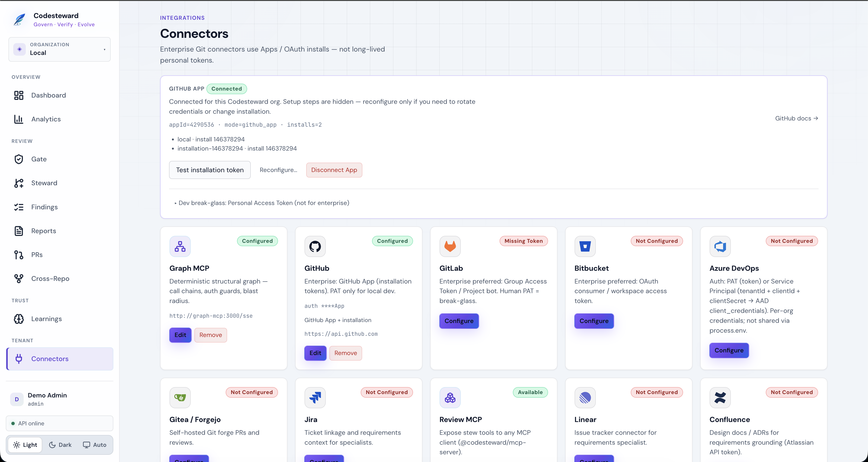This screenshot has width=868, height=462.
Task: Click the Connected badge for GitHub App
Action: [226, 89]
